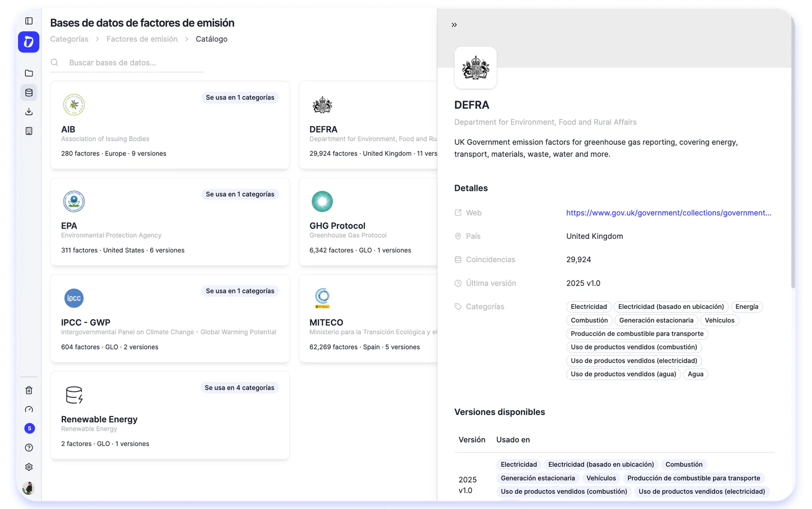Open the folder icon in sidebar
Viewport: 812px width, 509px height.
point(29,73)
